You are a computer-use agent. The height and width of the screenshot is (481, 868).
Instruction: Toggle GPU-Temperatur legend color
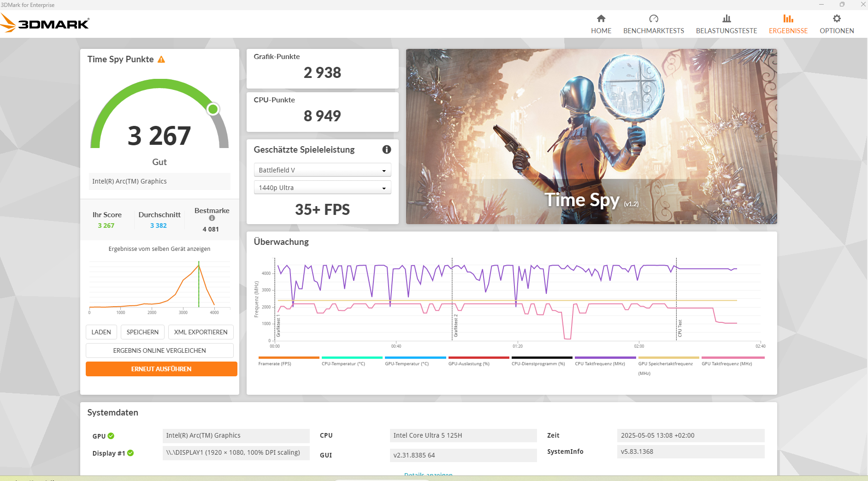[415, 357]
